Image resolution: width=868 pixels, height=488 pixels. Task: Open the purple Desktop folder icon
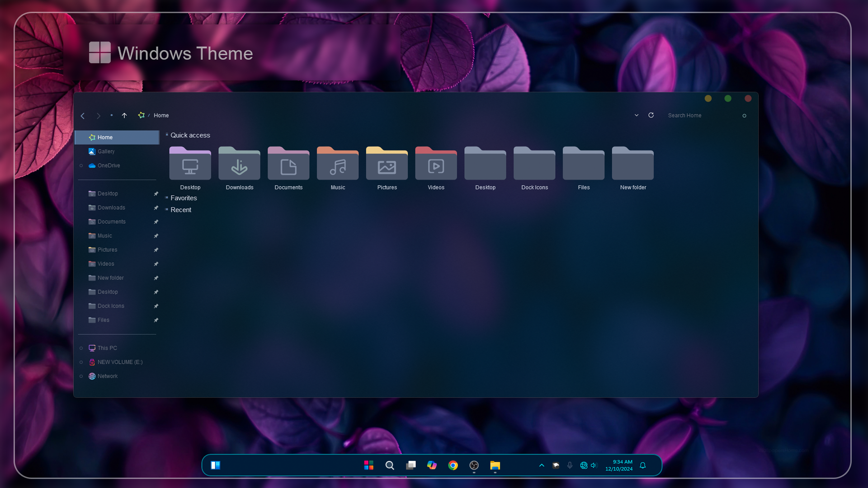click(190, 163)
